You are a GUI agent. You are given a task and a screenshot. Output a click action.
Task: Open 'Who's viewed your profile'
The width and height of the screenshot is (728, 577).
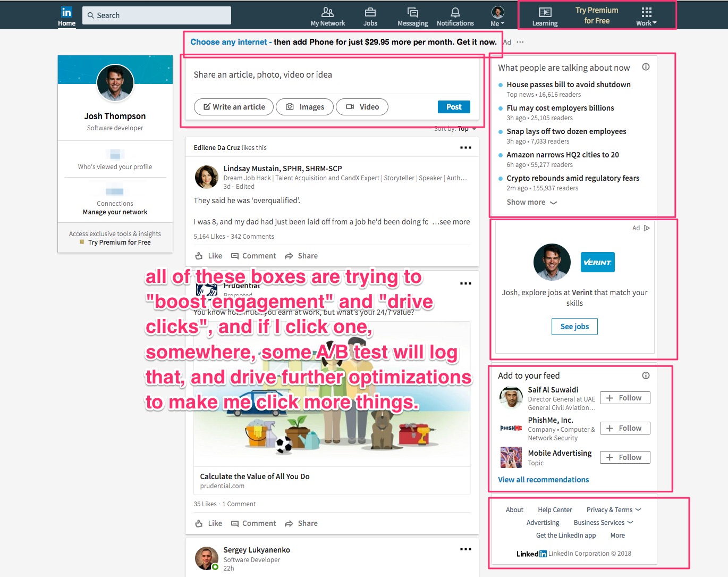[x=115, y=166]
